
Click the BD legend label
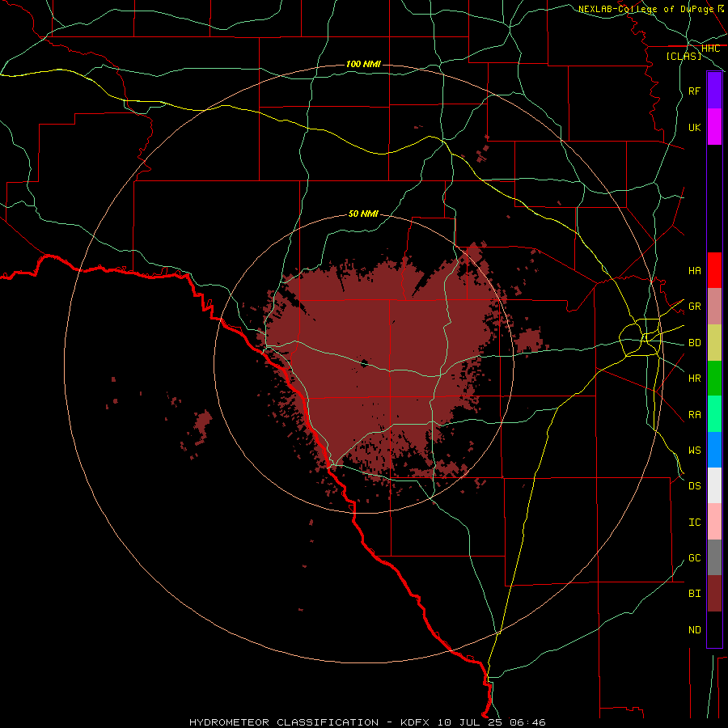(694, 343)
